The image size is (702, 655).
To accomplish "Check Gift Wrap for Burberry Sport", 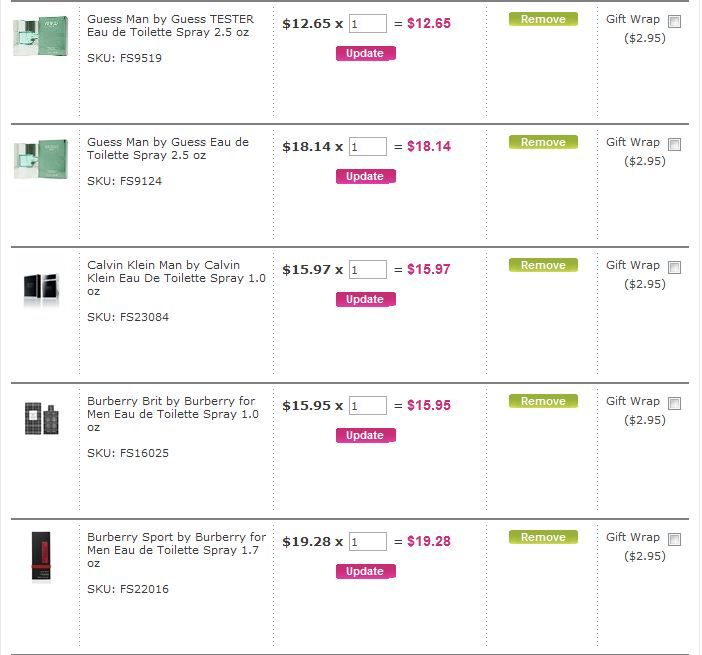I will [x=674, y=539].
